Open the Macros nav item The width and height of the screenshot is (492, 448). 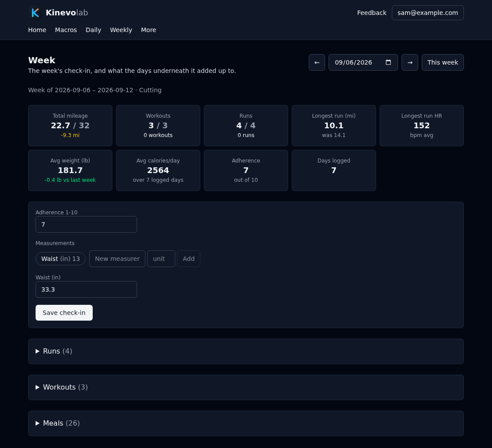(x=66, y=30)
